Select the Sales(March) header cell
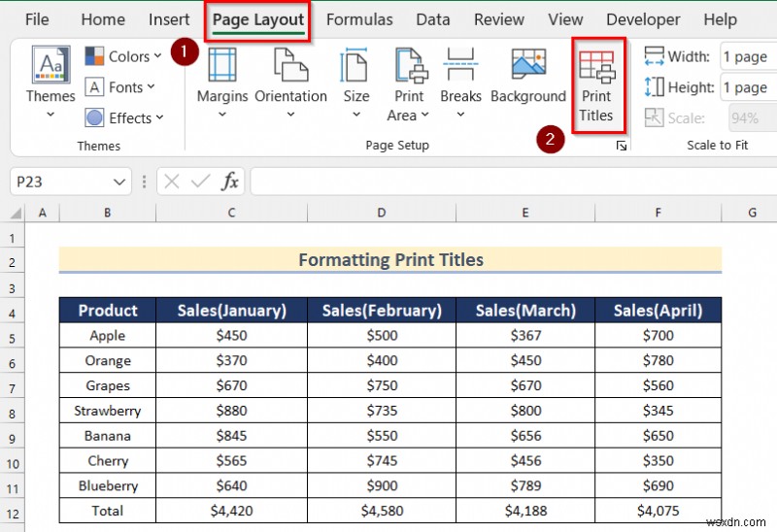This screenshot has height=532, width=777. point(525,311)
